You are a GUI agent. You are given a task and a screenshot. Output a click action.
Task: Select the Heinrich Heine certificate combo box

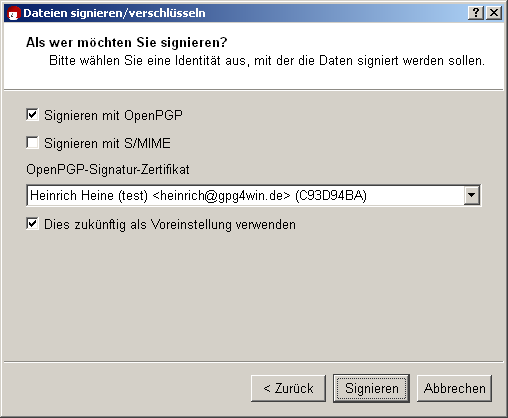pos(254,195)
